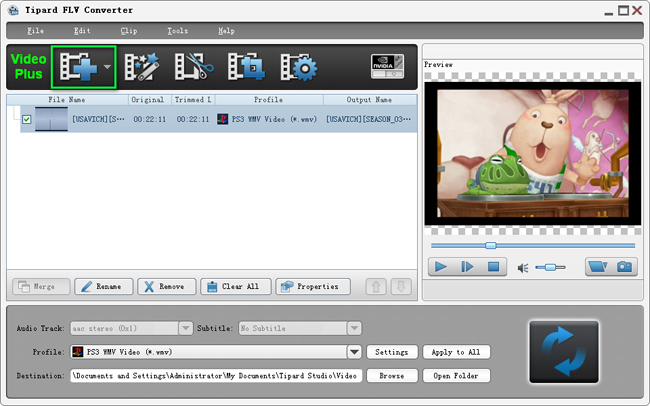This screenshot has height=406, width=650.
Task: Open the Preferences film-gear icon
Action: tap(298, 67)
